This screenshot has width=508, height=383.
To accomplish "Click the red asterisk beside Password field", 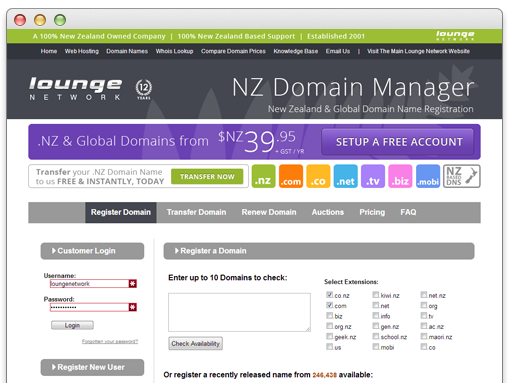I will [x=133, y=307].
